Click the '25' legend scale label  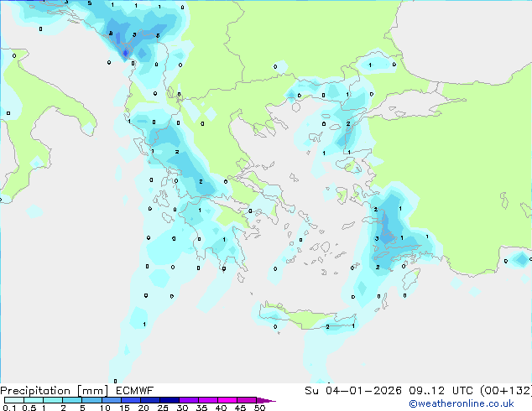[x=163, y=408]
